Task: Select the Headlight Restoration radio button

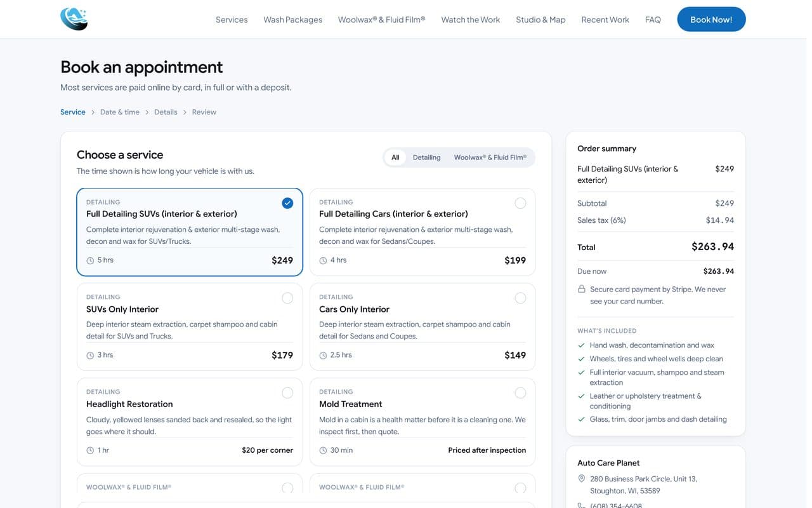Action: point(287,393)
